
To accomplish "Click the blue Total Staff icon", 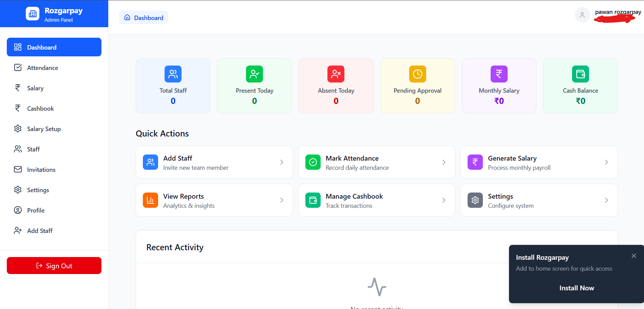I will (x=173, y=74).
